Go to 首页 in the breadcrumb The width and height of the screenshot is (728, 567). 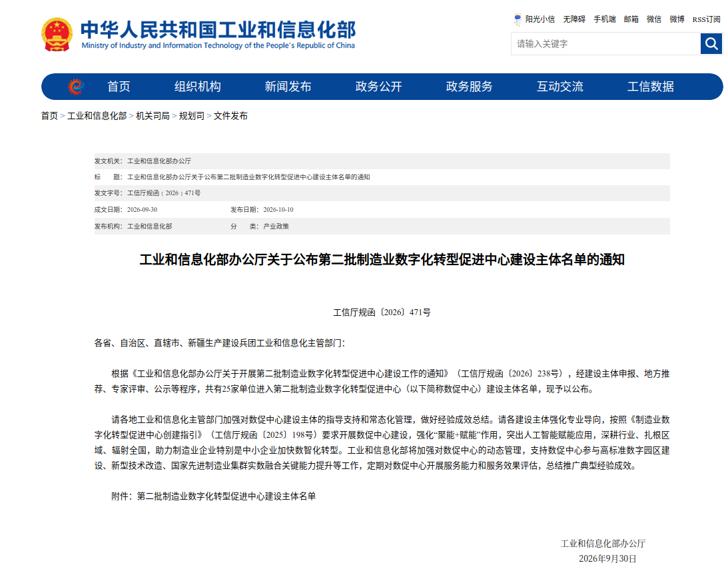49,116
